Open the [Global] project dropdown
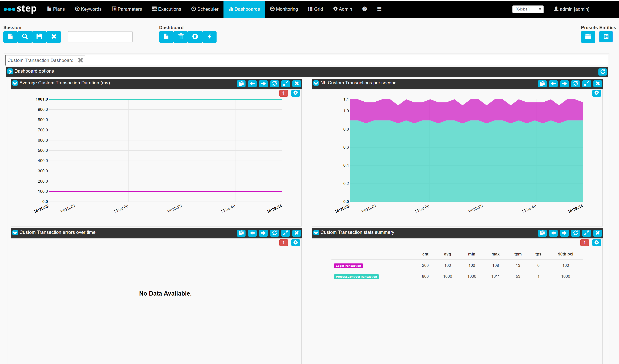The width and height of the screenshot is (619, 364). tap(528, 9)
